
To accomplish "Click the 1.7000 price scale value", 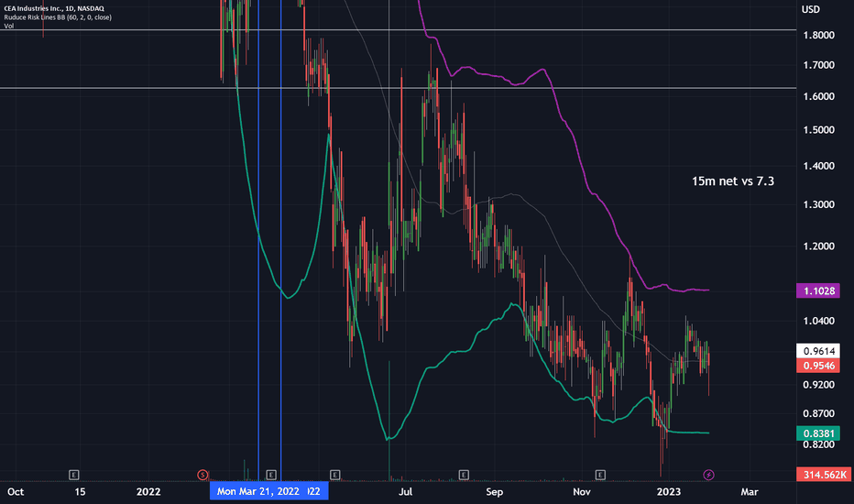I will coord(818,65).
